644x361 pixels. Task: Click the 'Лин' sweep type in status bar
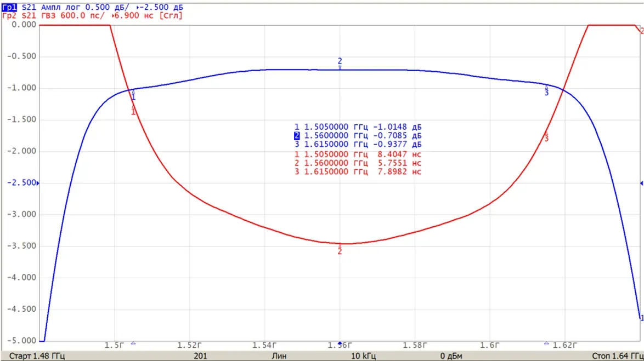coord(279,356)
